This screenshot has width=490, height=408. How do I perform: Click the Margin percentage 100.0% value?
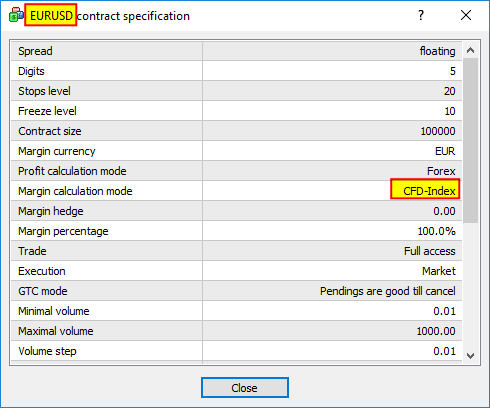[436, 231]
